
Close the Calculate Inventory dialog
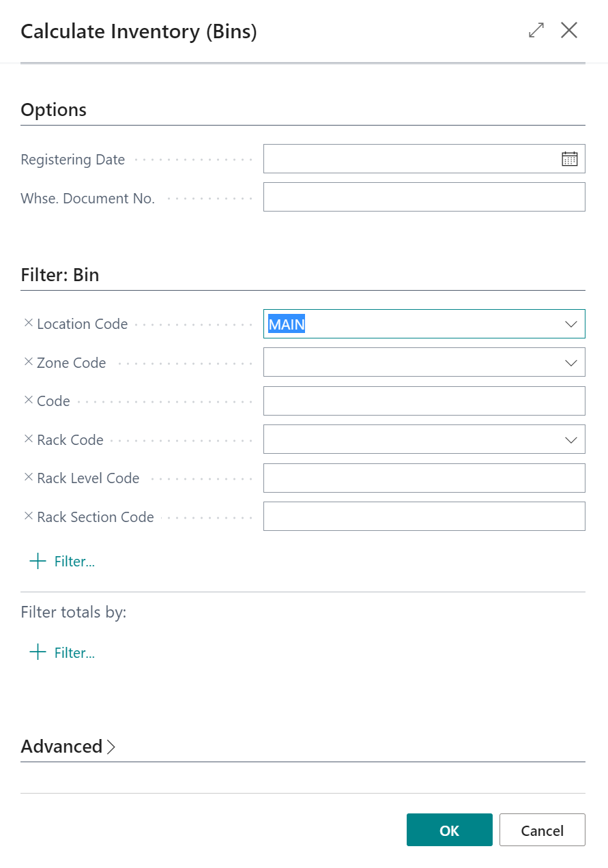coord(569,31)
